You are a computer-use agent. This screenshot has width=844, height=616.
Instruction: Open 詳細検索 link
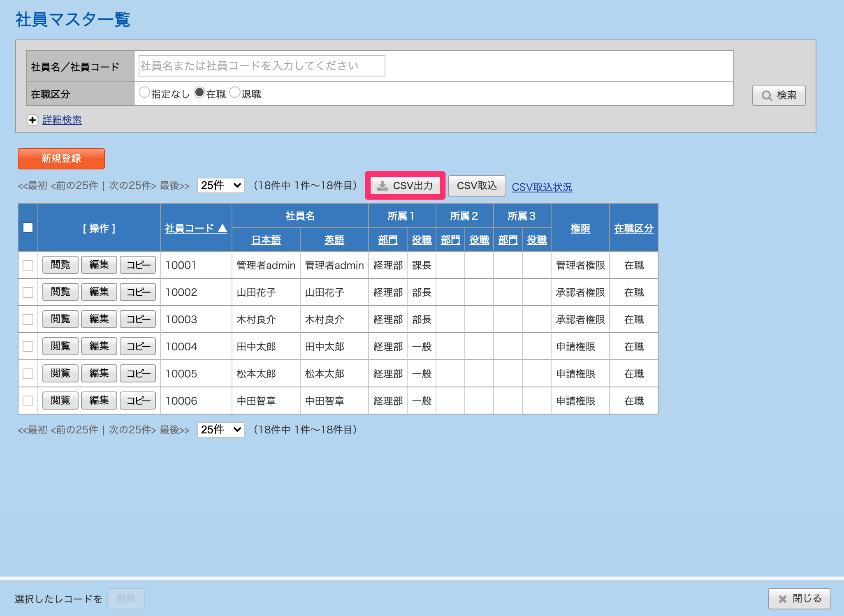click(x=62, y=120)
